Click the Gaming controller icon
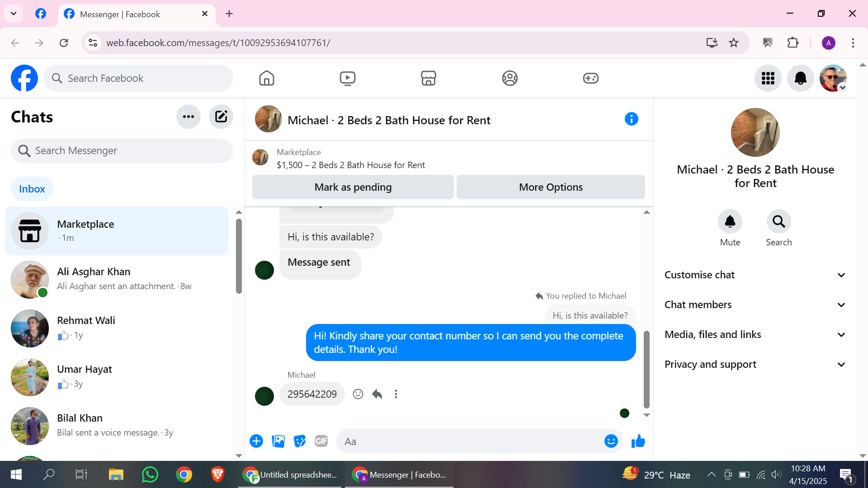This screenshot has height=488, width=868. pos(590,78)
